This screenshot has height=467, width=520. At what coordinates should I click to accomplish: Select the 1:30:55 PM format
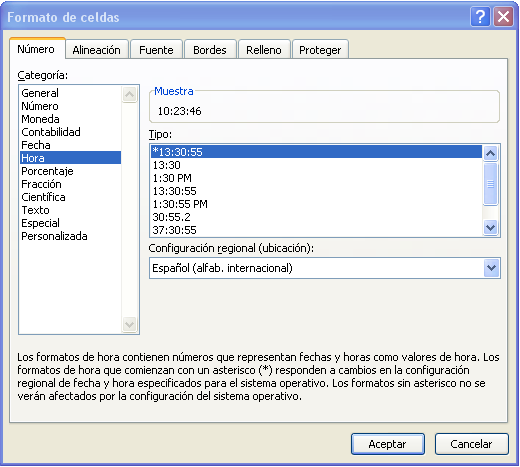pyautogui.click(x=316, y=204)
